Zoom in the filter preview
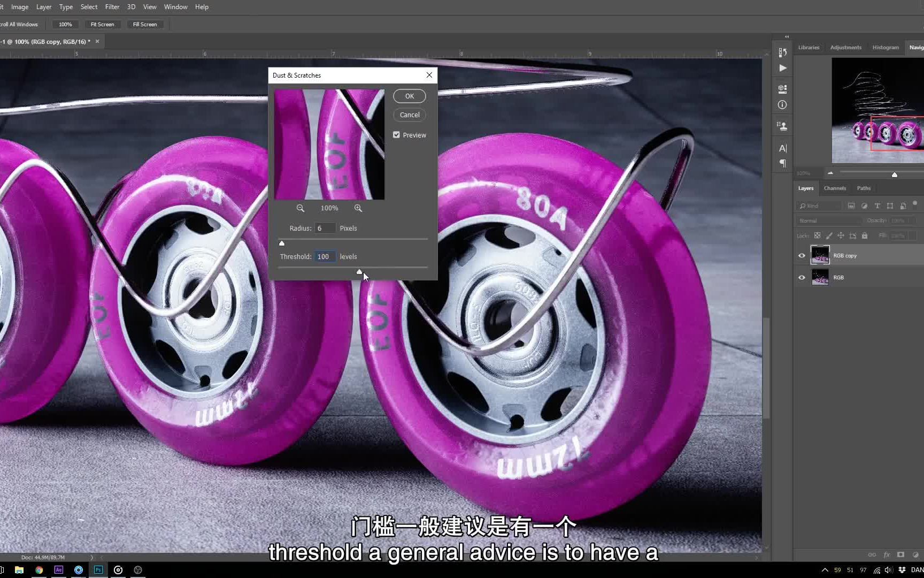The width and height of the screenshot is (924, 578). [x=358, y=208]
